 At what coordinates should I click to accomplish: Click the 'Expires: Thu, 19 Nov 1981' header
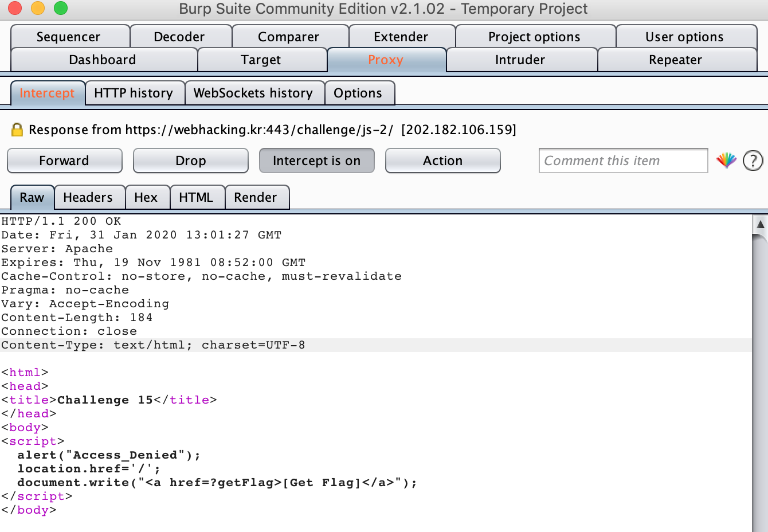point(154,262)
